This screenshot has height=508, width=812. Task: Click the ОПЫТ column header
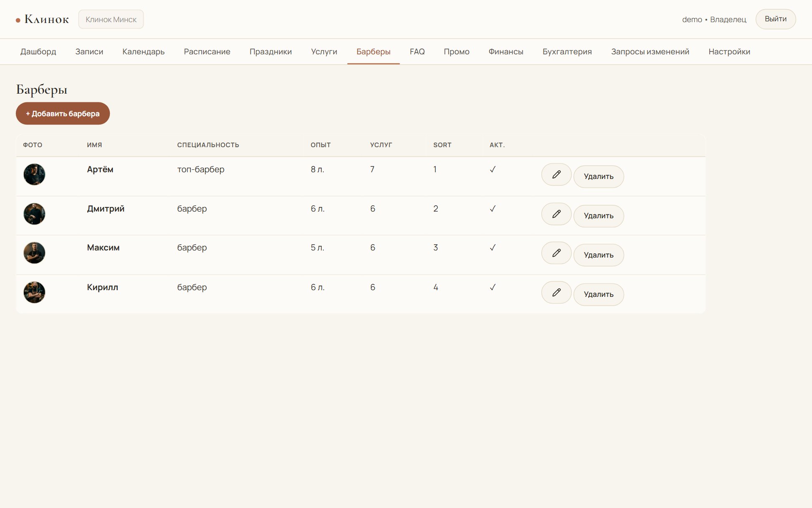coord(321,145)
